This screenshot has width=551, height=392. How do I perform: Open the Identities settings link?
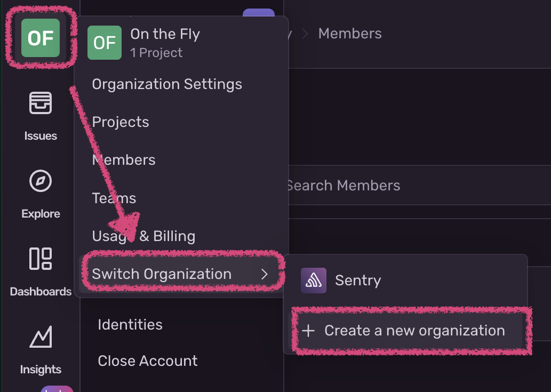pos(130,325)
